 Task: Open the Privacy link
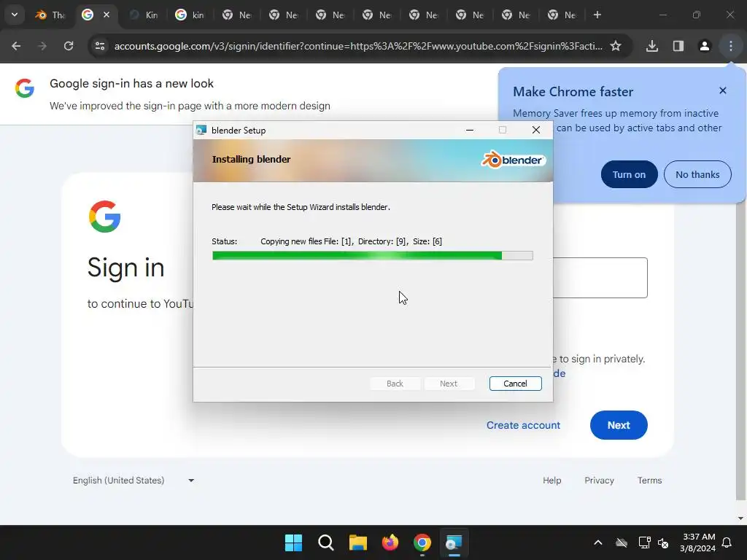pyautogui.click(x=599, y=480)
